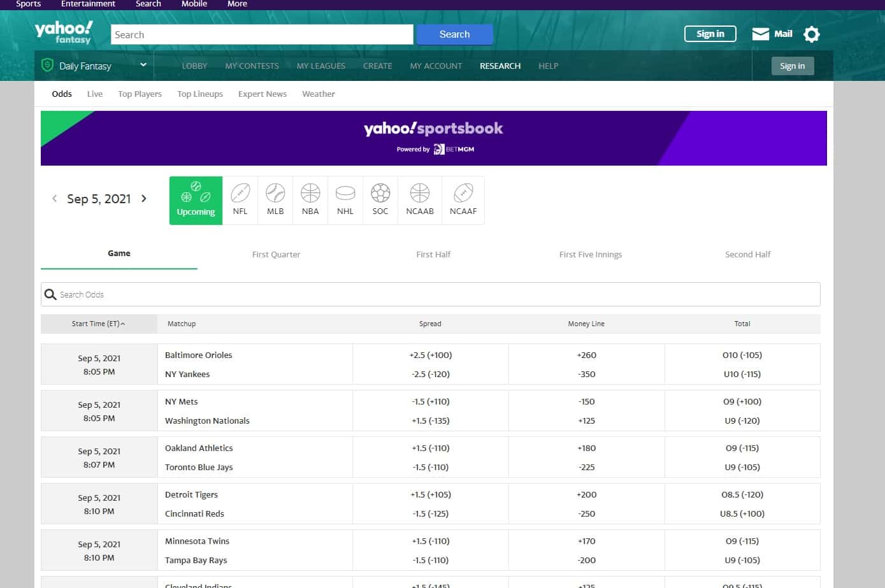
Task: Click the top Search input field
Action: (x=262, y=34)
